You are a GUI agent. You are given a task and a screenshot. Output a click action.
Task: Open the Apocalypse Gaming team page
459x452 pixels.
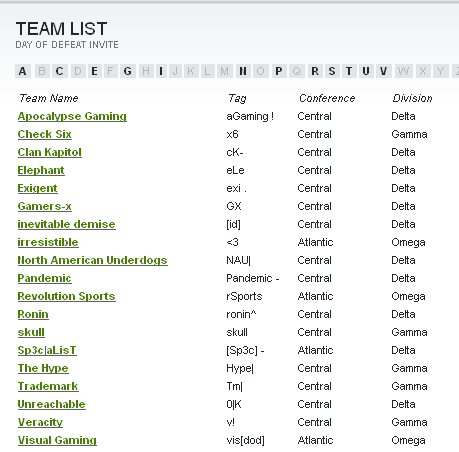(x=72, y=116)
